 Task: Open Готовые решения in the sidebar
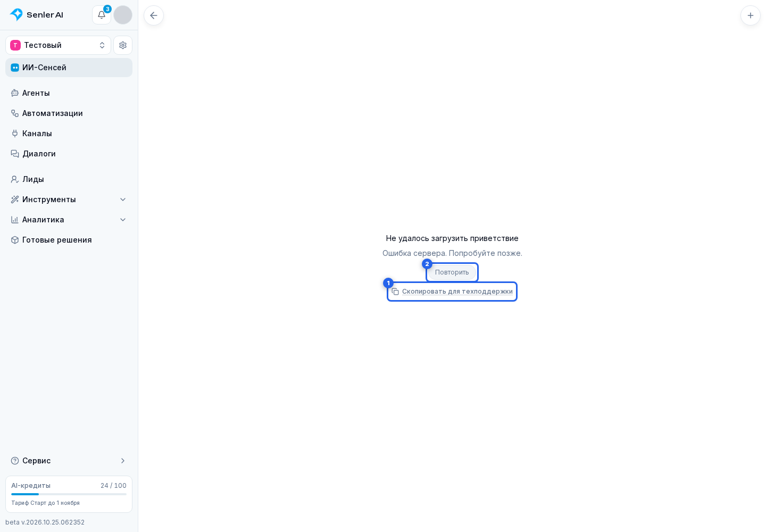[69, 240]
